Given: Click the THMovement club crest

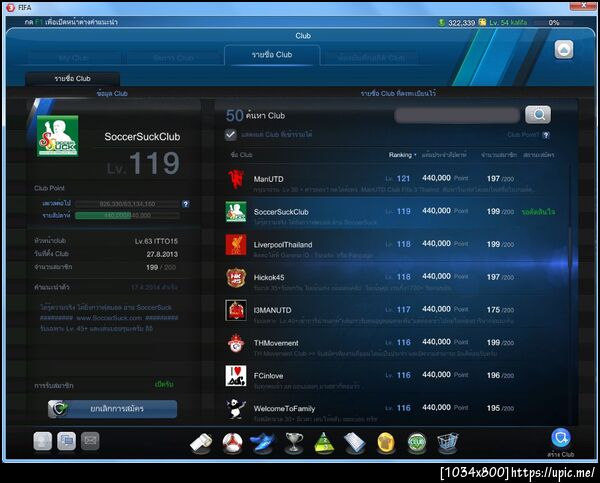Looking at the screenshot, I should click(x=236, y=343).
